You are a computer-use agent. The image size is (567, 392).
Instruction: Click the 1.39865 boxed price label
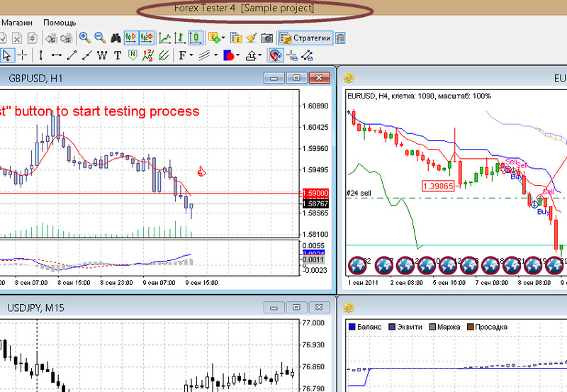point(438,186)
